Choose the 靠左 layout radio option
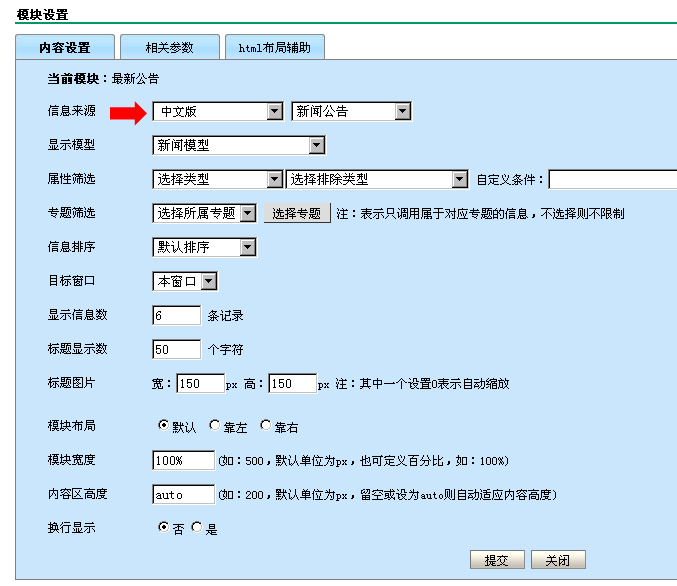Viewport: 677px width, 586px height. click(x=214, y=425)
